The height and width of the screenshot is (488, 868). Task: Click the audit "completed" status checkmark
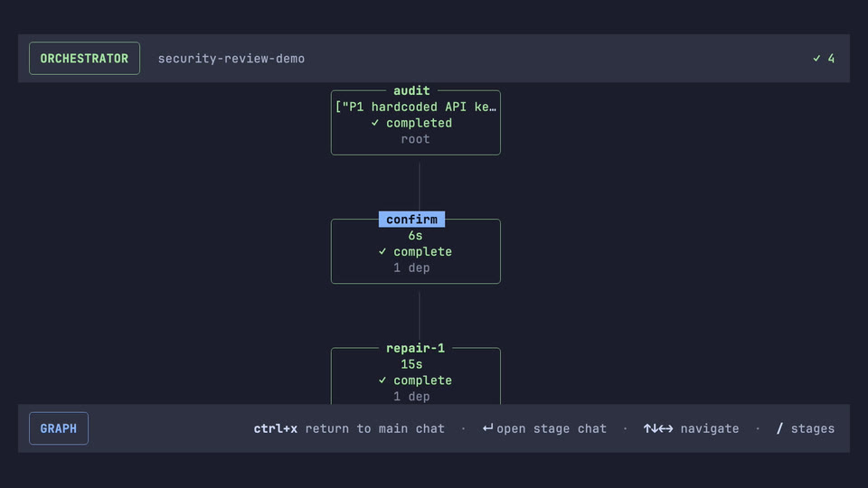[x=374, y=123]
